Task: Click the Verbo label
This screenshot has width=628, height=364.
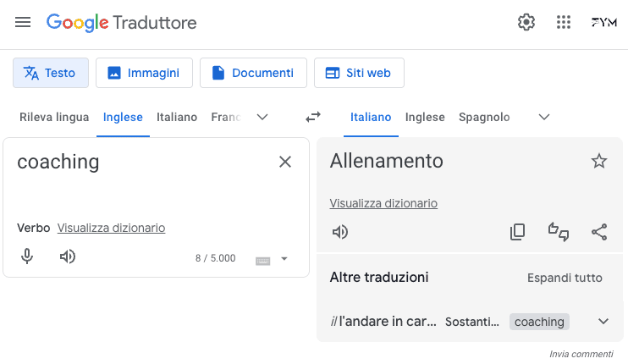Action: (34, 228)
